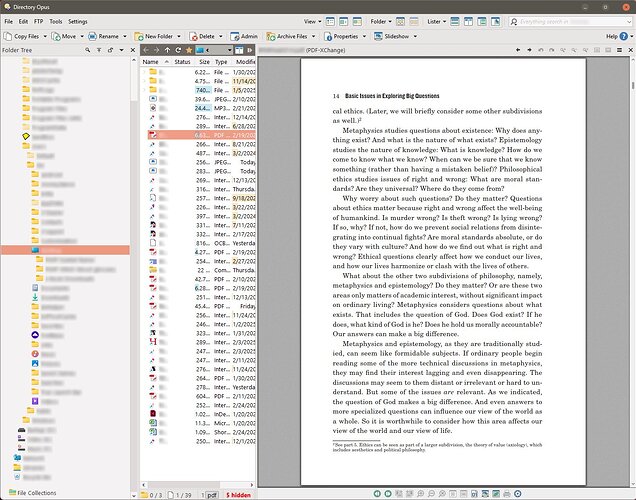Click File Collections in folder tree
The width and height of the screenshot is (636, 500).
click(32, 493)
